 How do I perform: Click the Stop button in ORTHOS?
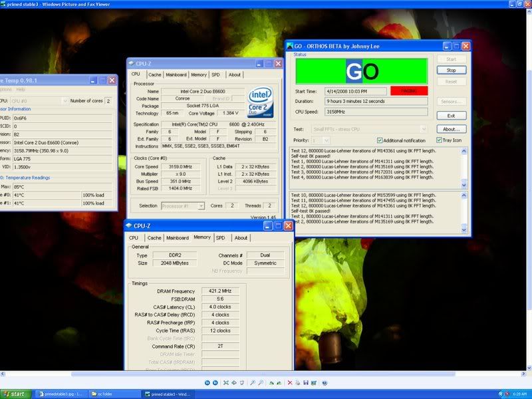click(x=452, y=70)
